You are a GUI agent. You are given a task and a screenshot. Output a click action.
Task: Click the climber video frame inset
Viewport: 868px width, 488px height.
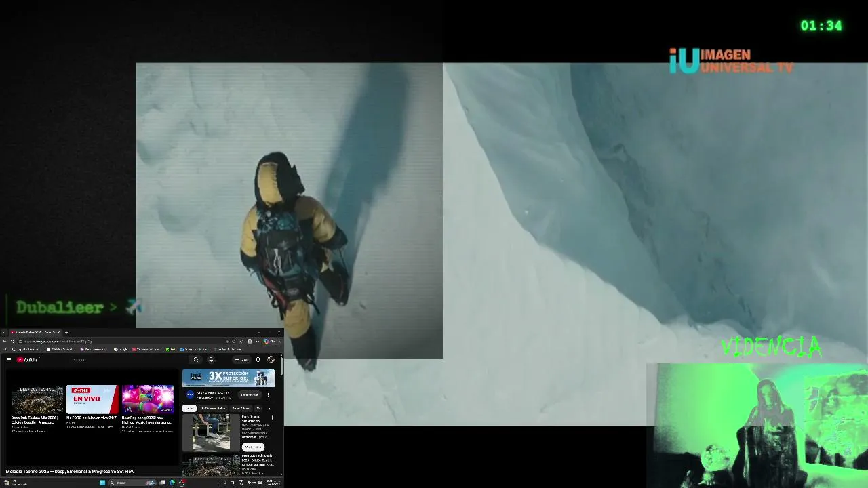point(290,211)
